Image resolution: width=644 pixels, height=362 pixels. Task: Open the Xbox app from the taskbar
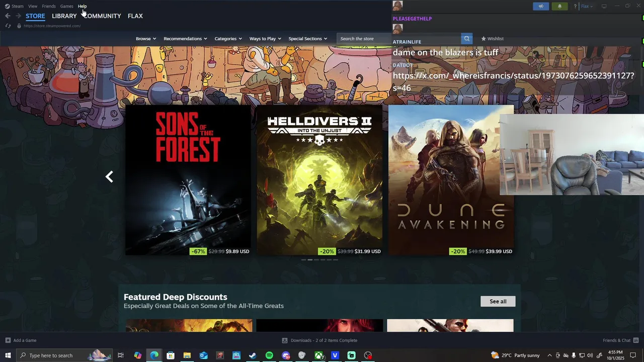pos(319,355)
